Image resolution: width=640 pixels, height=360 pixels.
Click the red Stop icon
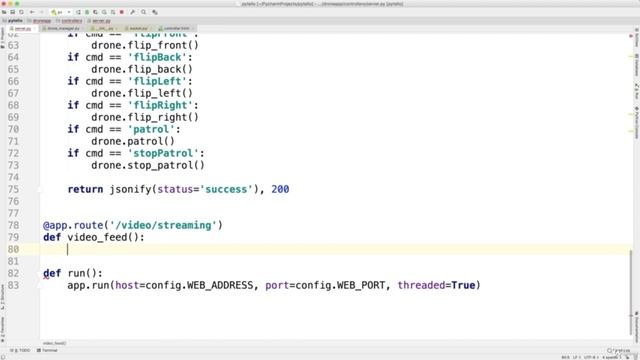tap(122, 12)
